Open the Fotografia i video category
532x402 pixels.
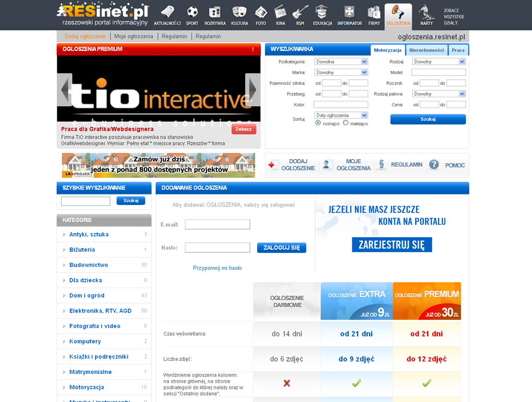95,326
